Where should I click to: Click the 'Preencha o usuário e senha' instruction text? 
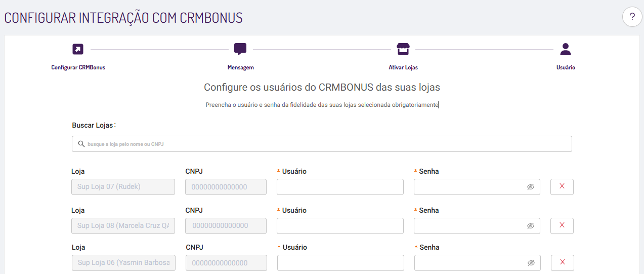pyautogui.click(x=322, y=105)
